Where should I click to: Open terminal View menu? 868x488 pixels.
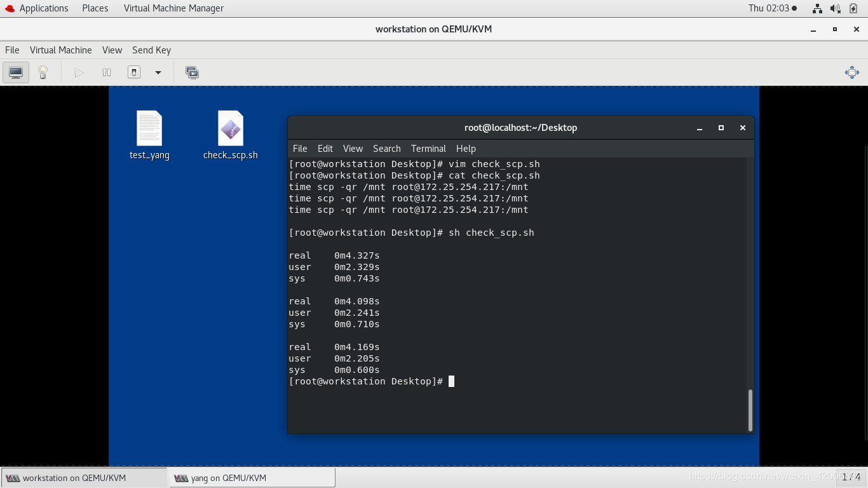coord(353,149)
